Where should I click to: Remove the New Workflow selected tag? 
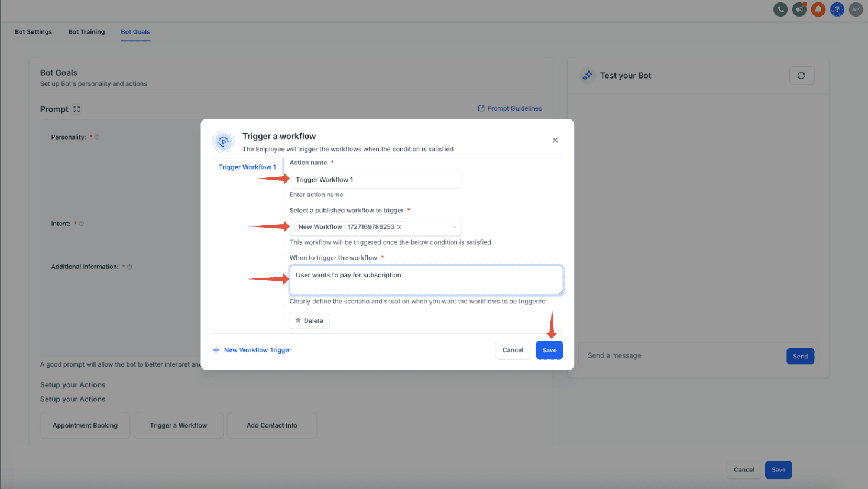point(400,227)
